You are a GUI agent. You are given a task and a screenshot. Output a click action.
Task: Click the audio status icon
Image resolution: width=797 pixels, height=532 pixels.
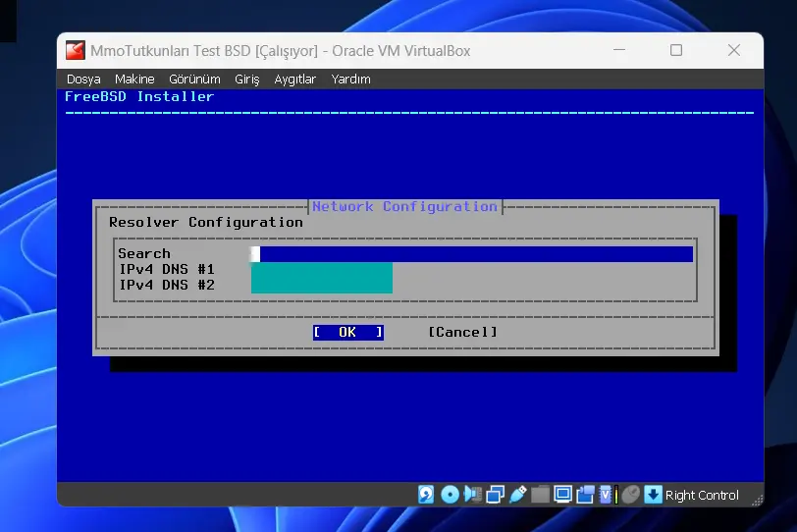tap(473, 494)
